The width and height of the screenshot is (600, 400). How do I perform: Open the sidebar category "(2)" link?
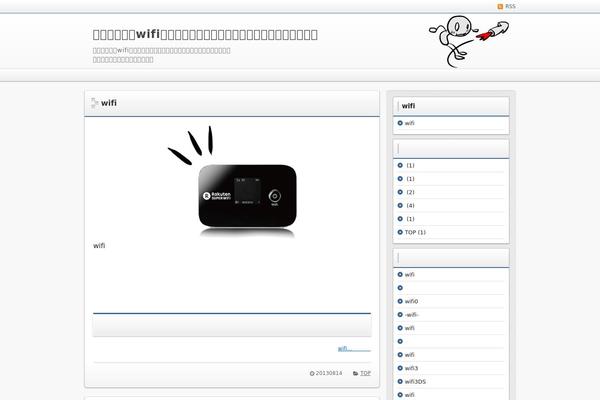410,192
